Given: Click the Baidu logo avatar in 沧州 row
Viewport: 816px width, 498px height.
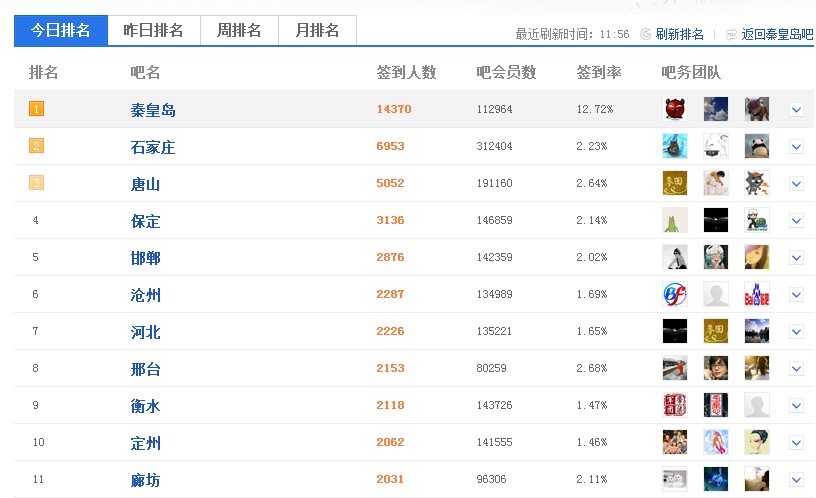Looking at the screenshot, I should 757,294.
